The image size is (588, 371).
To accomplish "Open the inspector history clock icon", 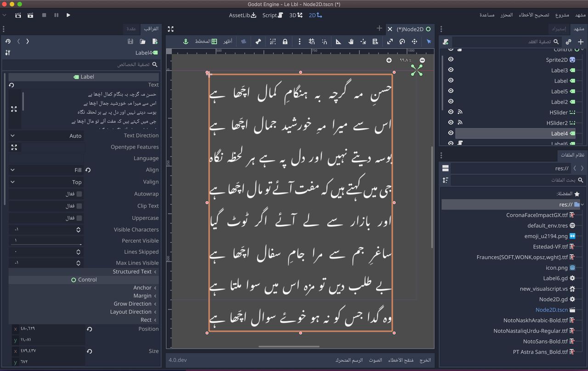I will coord(8,41).
